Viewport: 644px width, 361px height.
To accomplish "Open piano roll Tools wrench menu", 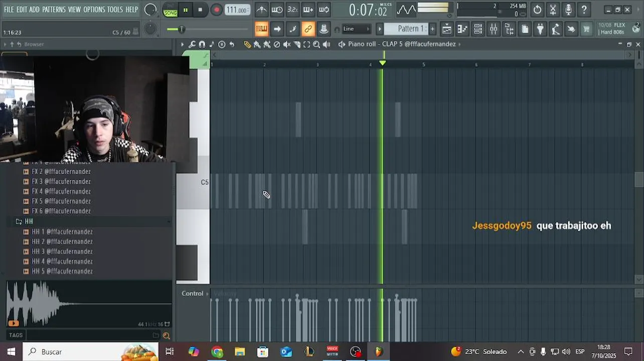I will point(192,44).
